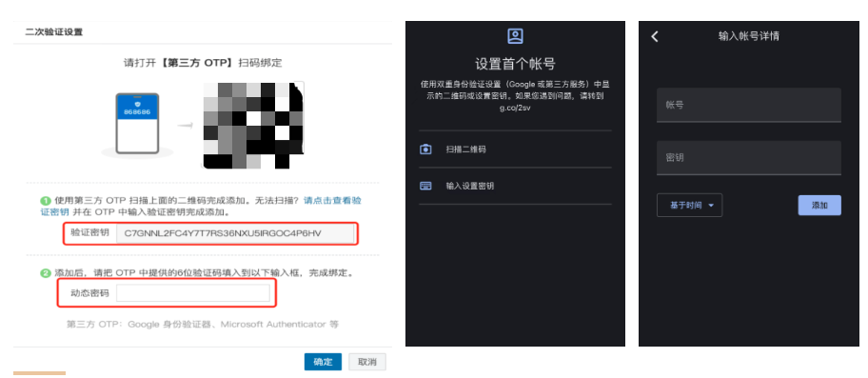
Task: Click the keyboard icon beside 输入设置密钥
Action: pyautogui.click(x=425, y=186)
